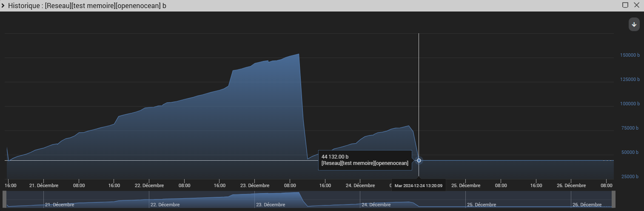The height and width of the screenshot is (211, 644).
Task: Click the 26. Décembre x-axis label
Action: 571,185
